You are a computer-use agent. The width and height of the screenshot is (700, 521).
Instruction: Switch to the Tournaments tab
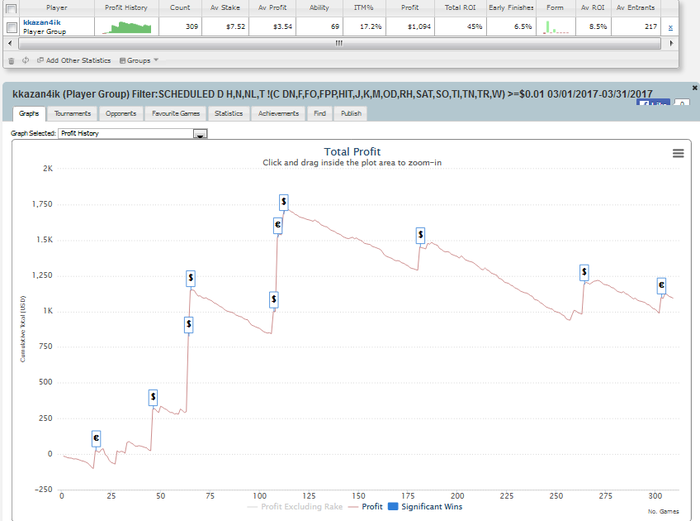tap(72, 113)
